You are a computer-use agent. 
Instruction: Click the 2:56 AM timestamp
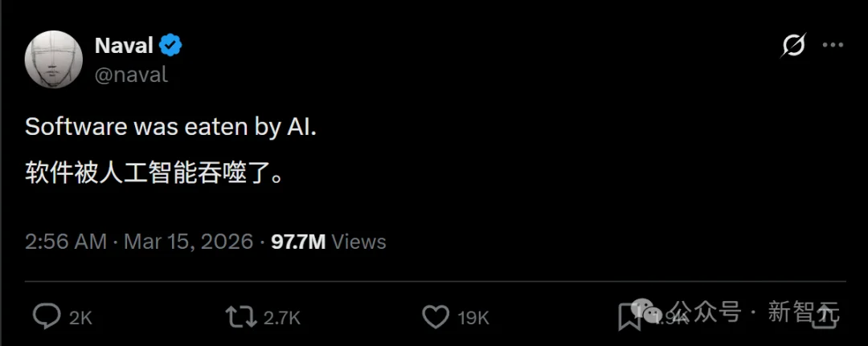pos(65,242)
